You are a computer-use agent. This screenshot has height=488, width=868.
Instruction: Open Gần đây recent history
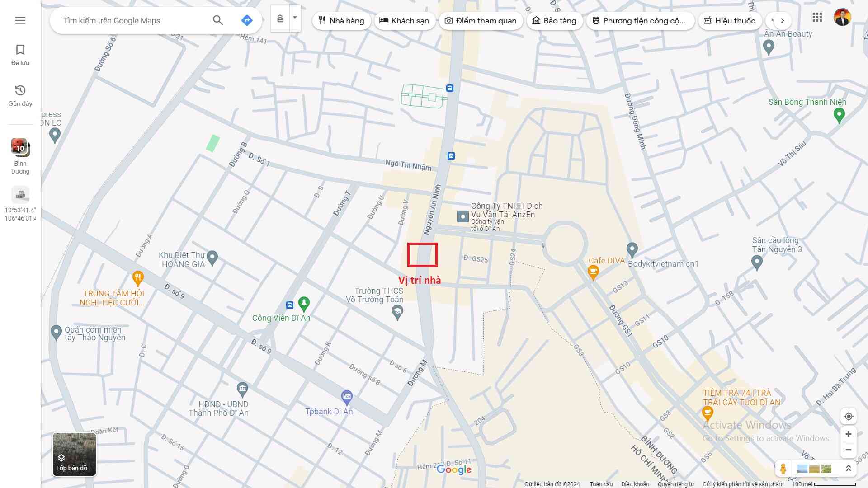[20, 95]
